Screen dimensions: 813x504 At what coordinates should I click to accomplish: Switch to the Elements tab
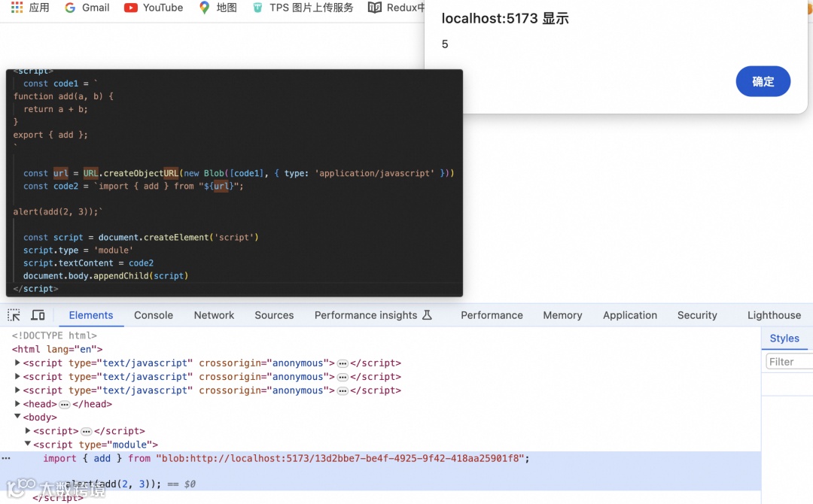pyautogui.click(x=91, y=315)
